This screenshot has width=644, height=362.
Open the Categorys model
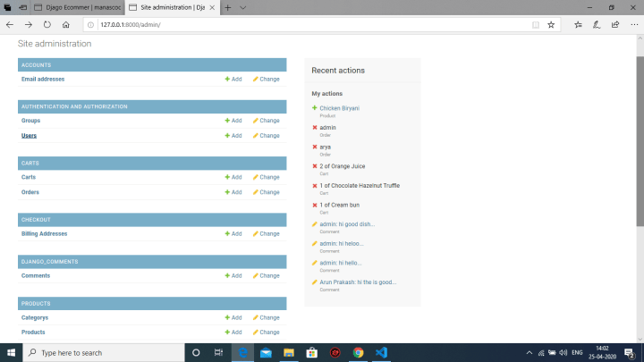[35, 317]
